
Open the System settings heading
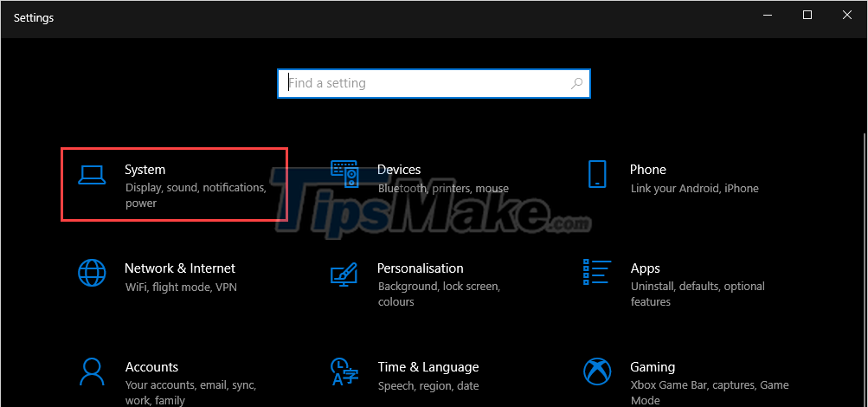pos(145,170)
